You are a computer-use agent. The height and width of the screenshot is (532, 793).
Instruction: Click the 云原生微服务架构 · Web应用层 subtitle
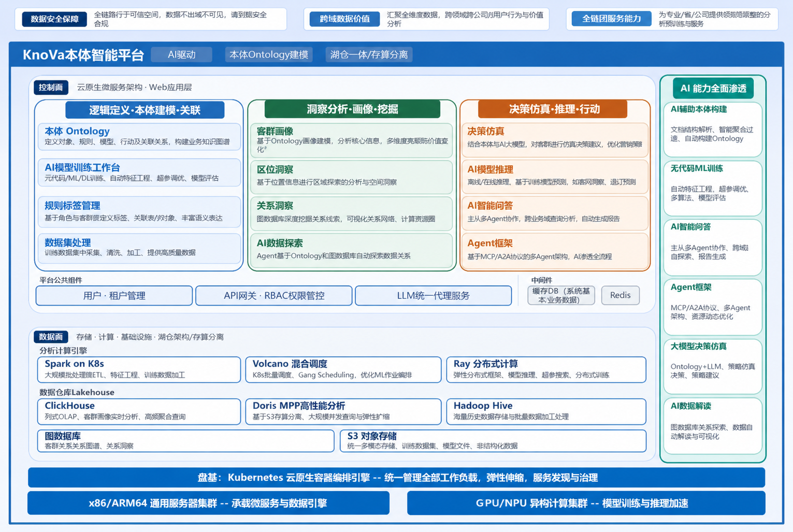[134, 88]
